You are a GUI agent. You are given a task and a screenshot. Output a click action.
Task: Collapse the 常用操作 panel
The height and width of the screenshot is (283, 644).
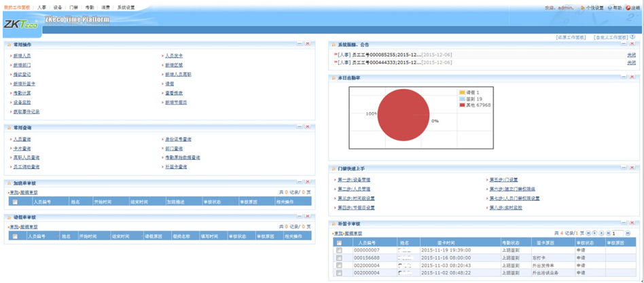300,44
